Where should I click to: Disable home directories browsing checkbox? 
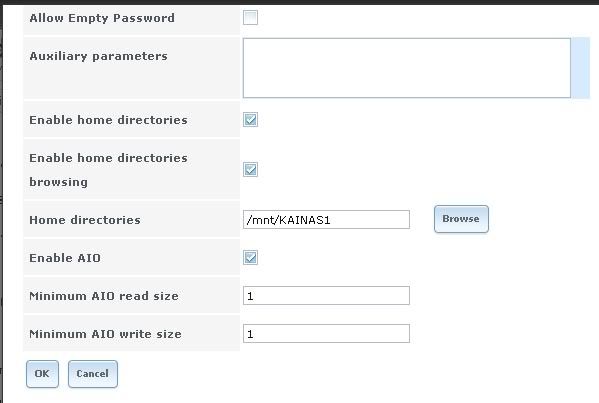pos(250,169)
